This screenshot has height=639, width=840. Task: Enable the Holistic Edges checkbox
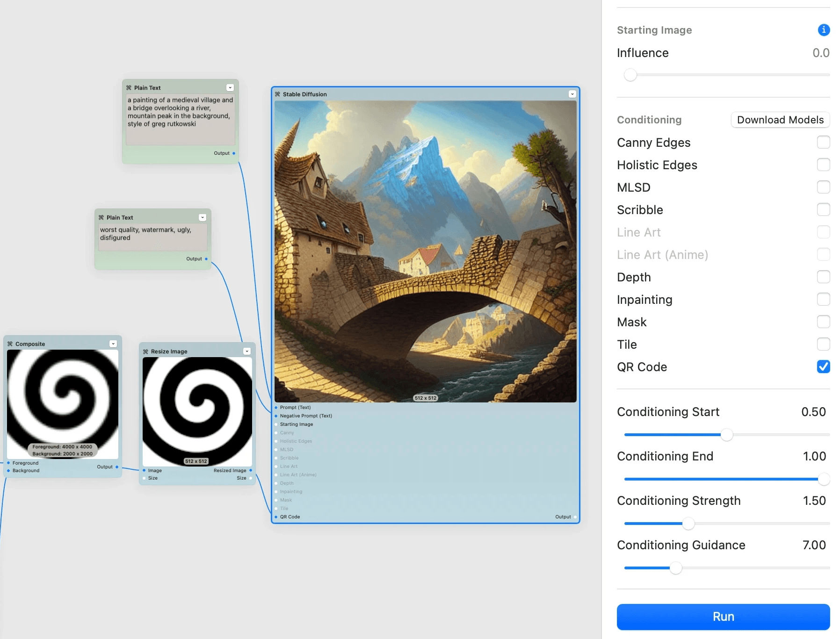click(824, 165)
